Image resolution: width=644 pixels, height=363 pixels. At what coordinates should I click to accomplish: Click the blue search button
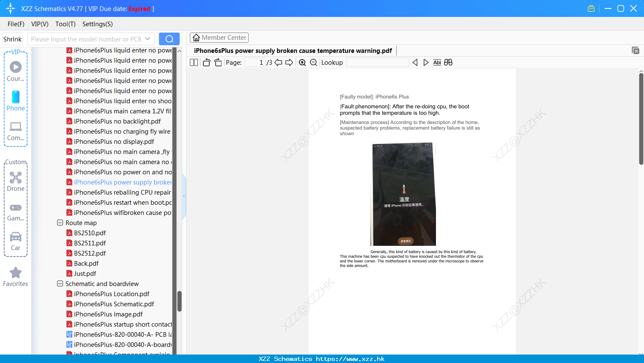click(169, 39)
